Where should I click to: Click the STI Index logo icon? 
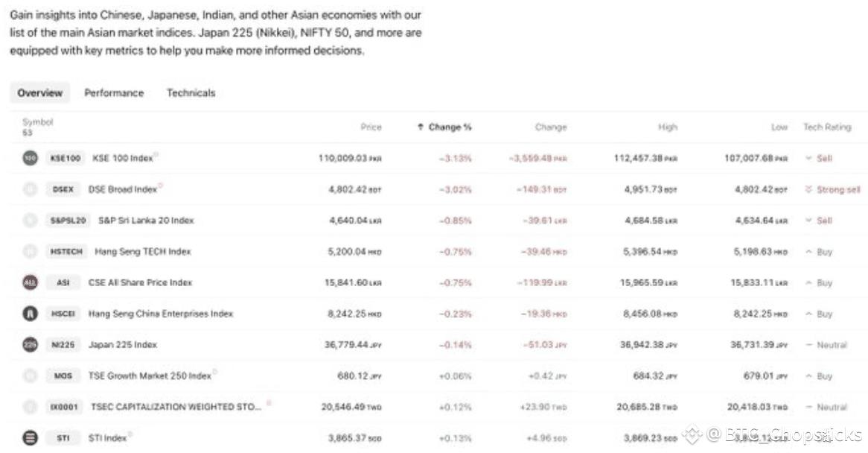pos(30,437)
